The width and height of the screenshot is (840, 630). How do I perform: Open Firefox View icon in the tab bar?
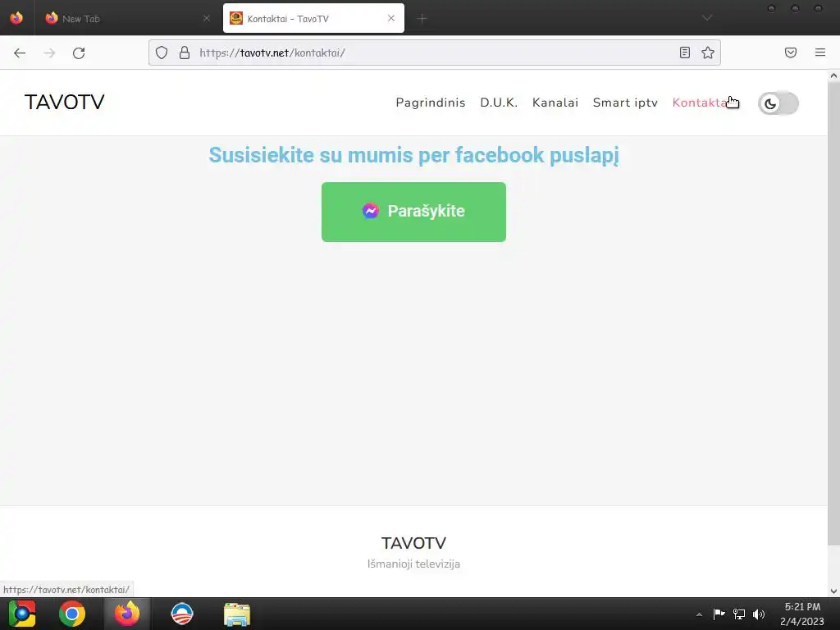click(x=16, y=18)
